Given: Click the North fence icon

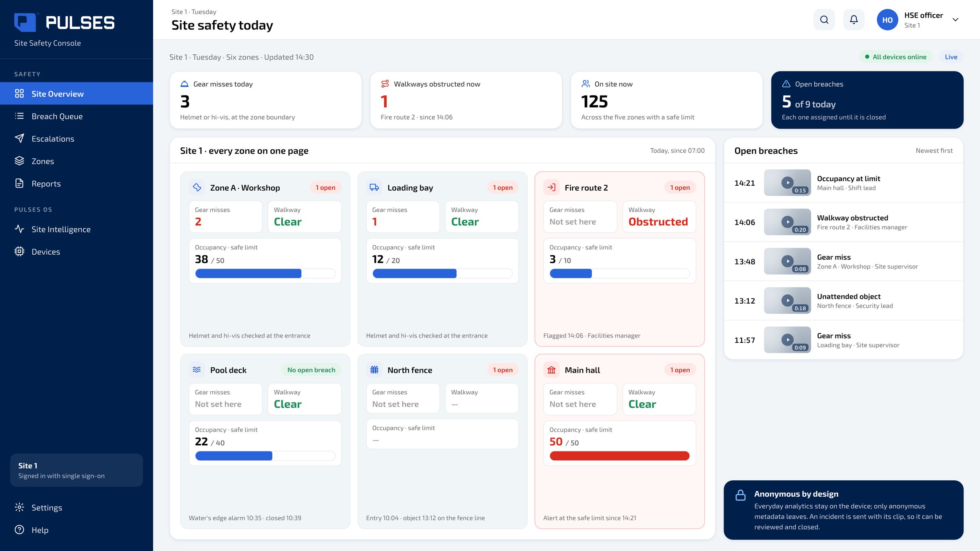Looking at the screenshot, I should click(x=374, y=370).
